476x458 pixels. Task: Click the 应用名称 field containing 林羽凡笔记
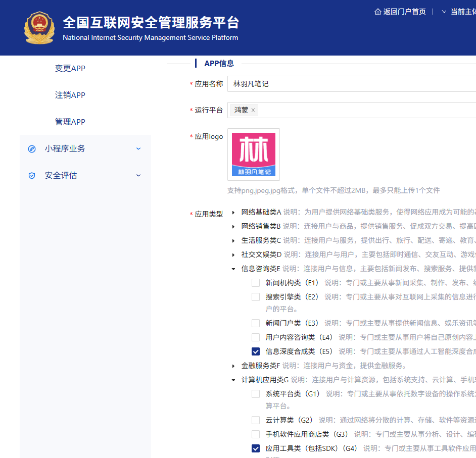point(352,84)
